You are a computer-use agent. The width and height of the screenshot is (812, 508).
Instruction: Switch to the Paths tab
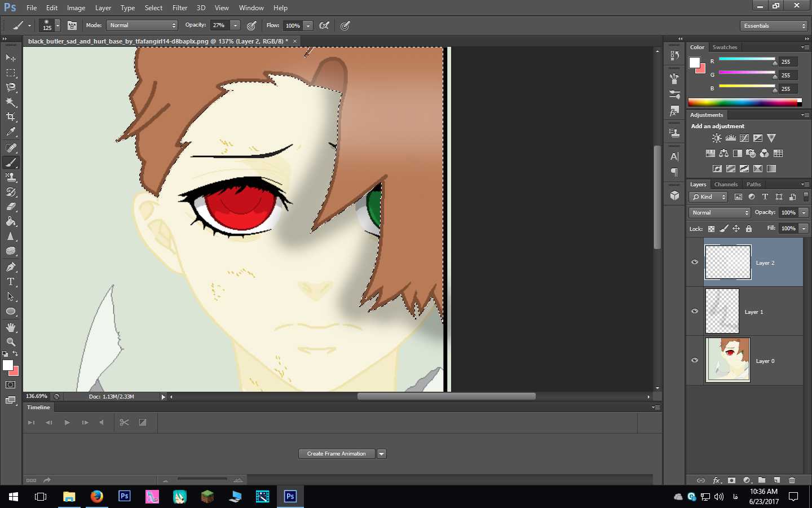pyautogui.click(x=754, y=185)
